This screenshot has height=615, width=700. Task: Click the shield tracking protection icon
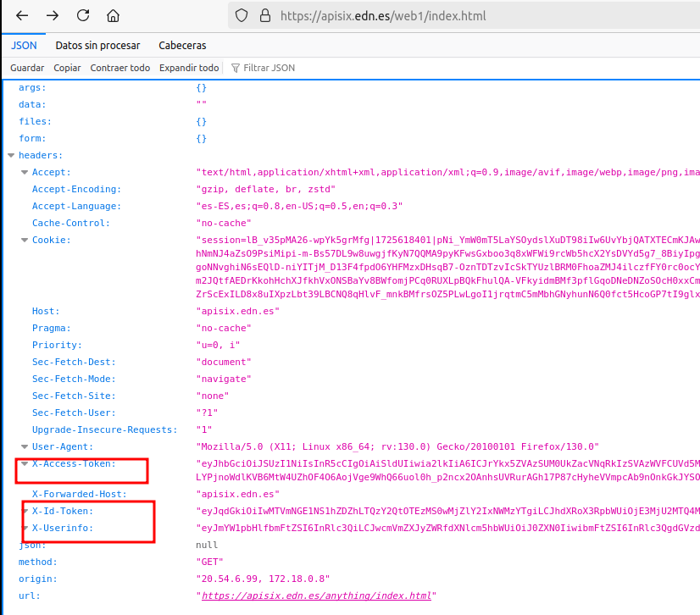tap(242, 16)
